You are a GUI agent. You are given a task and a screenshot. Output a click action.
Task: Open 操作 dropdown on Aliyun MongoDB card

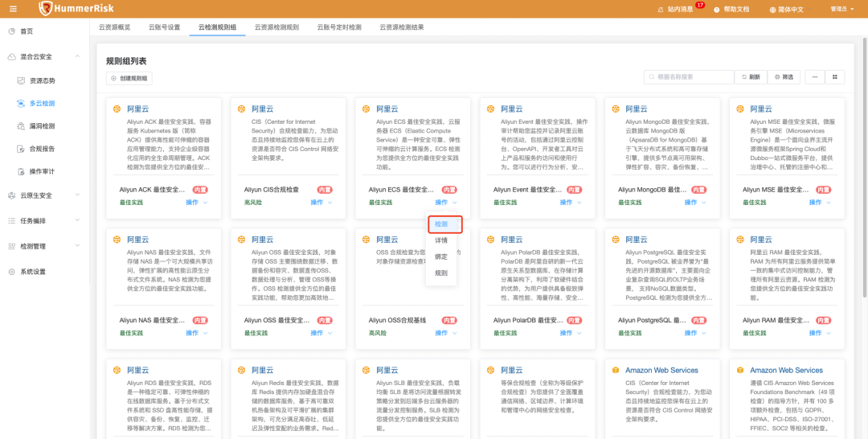pyautogui.click(x=695, y=203)
